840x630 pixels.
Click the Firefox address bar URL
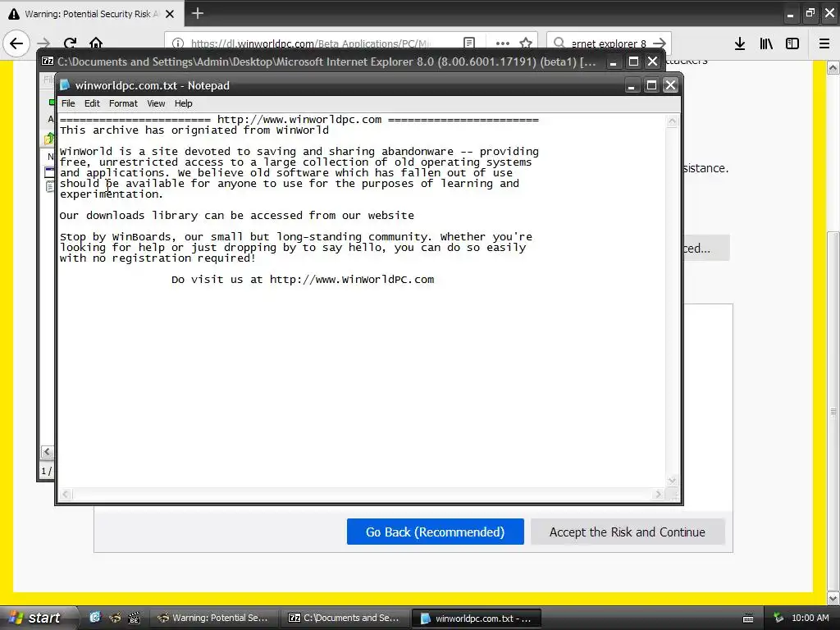coord(309,43)
